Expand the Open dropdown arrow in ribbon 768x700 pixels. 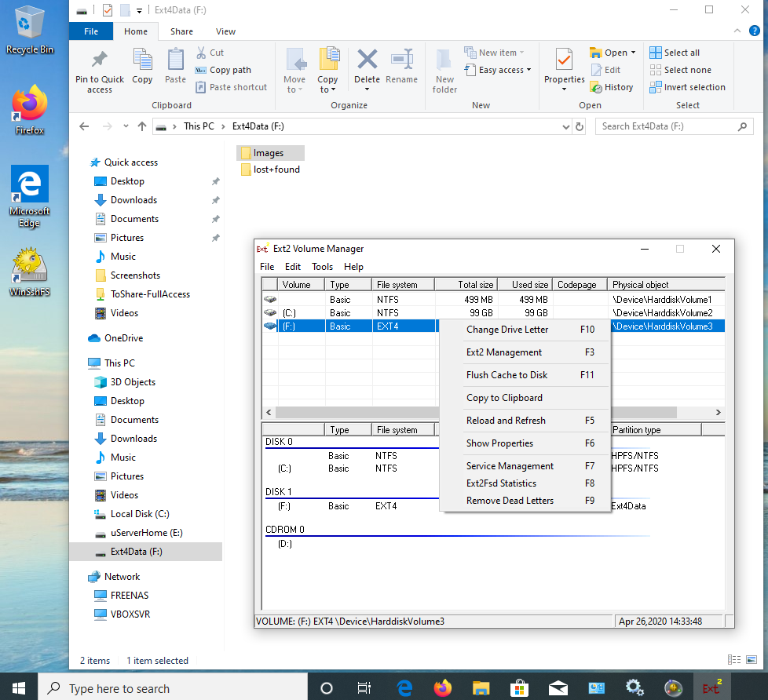633,53
